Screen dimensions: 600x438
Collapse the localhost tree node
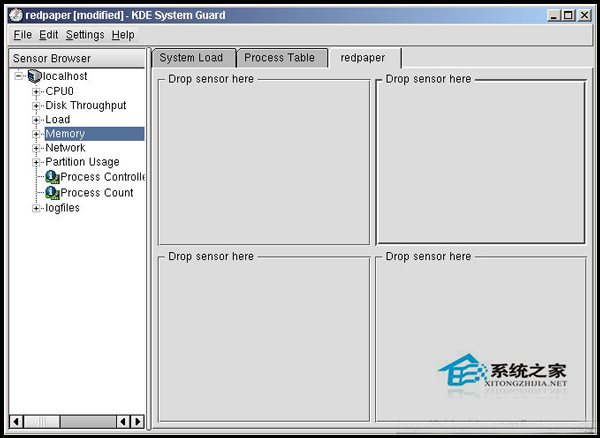18,76
